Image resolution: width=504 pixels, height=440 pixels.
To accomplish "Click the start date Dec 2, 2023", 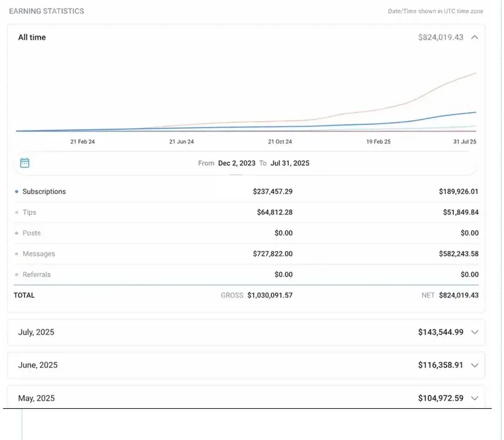I will pos(237,163).
